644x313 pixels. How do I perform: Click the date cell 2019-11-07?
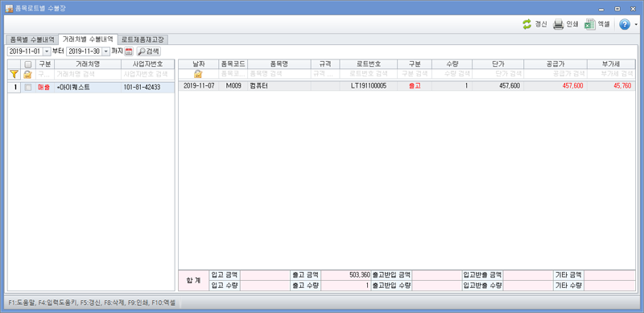(198, 86)
